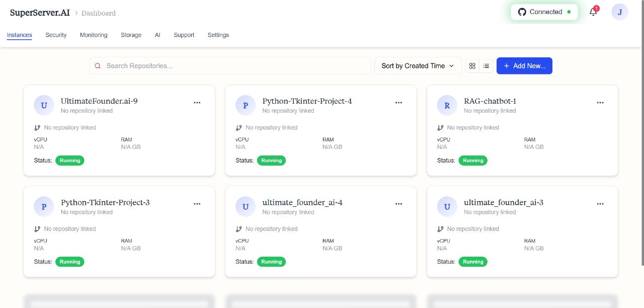Click the Add New button
Screen dimensions: 644x308
click(524, 66)
